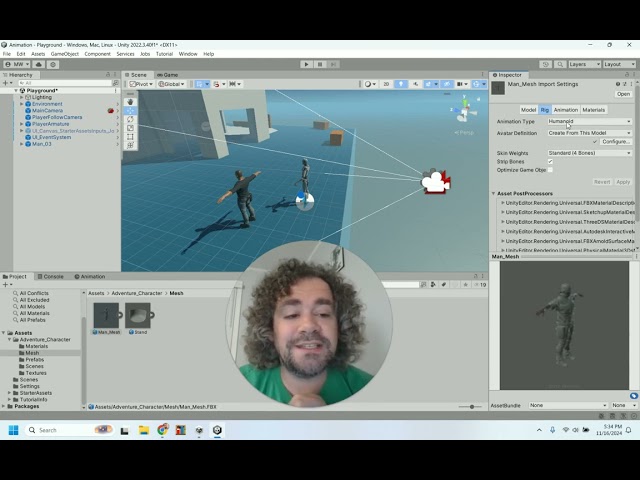Click the Hierarchy search field
The image size is (640, 480).
[x=64, y=83]
